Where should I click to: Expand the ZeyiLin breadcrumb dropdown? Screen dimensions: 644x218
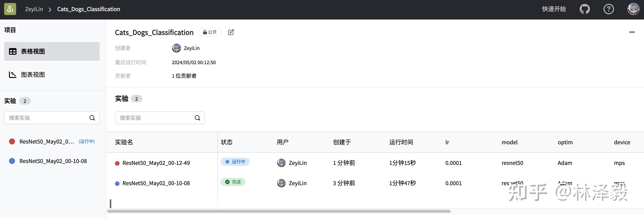coord(34,9)
